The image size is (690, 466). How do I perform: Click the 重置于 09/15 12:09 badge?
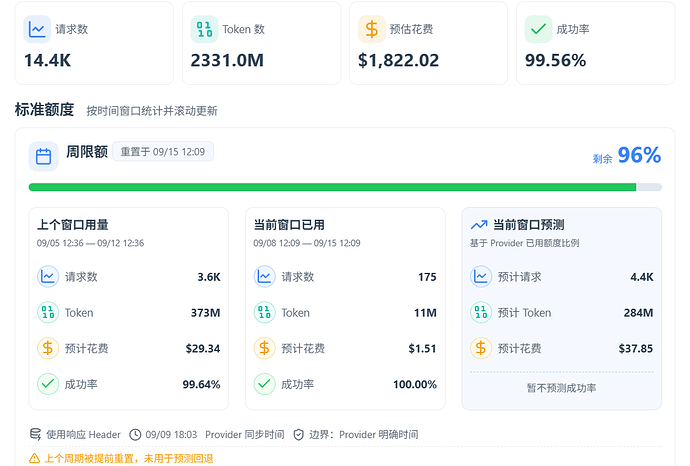tap(163, 152)
